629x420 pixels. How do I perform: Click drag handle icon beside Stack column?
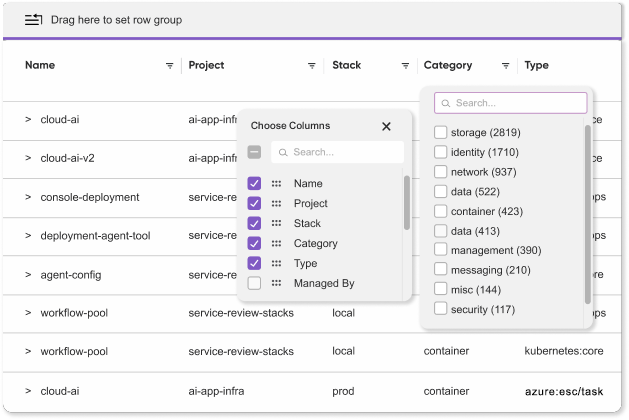(276, 223)
